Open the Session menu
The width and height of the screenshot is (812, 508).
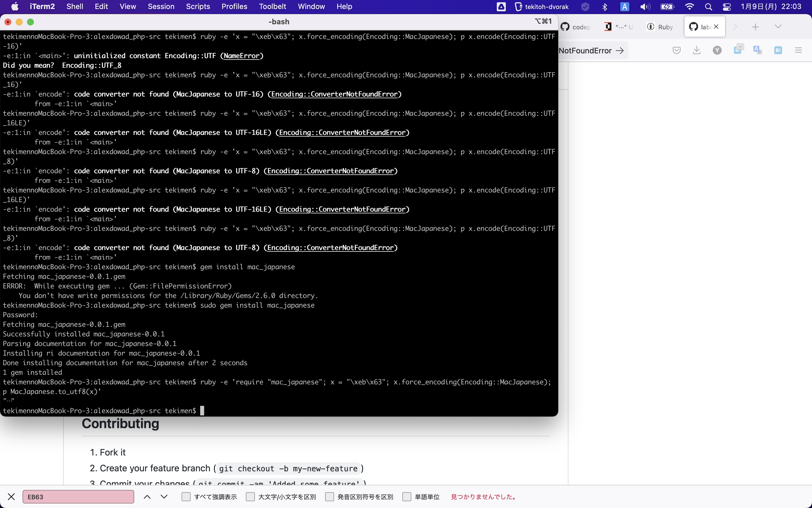pyautogui.click(x=161, y=6)
